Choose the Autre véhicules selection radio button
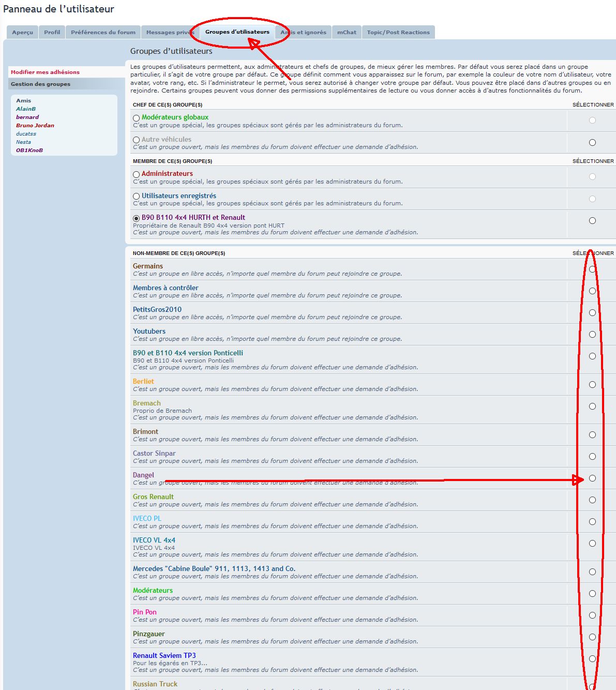 coord(592,143)
